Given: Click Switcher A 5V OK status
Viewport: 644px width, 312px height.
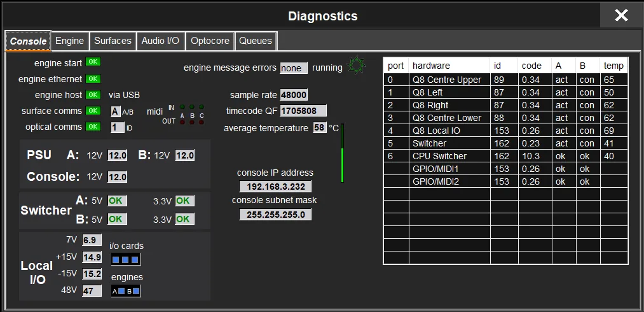Looking at the screenshot, I should (118, 201).
